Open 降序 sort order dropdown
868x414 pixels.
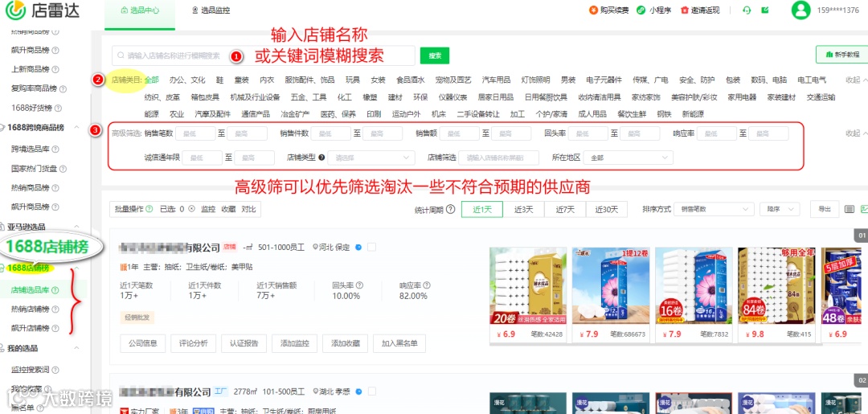(780, 209)
